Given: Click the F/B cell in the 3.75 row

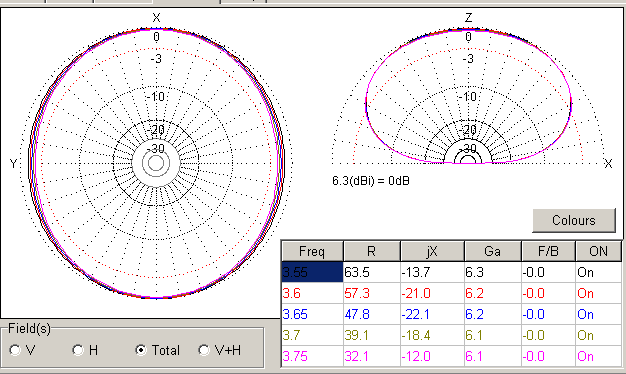Looking at the screenshot, I should (548, 356).
